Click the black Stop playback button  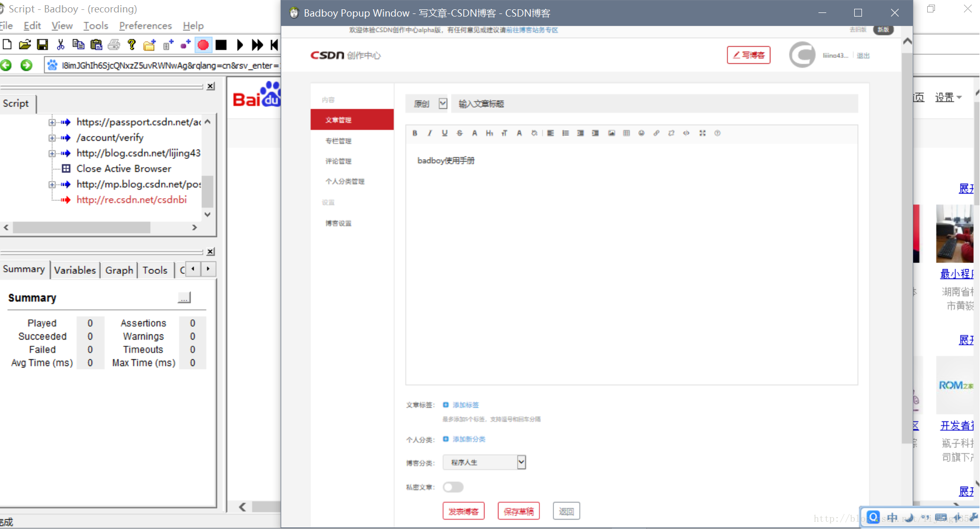point(221,45)
